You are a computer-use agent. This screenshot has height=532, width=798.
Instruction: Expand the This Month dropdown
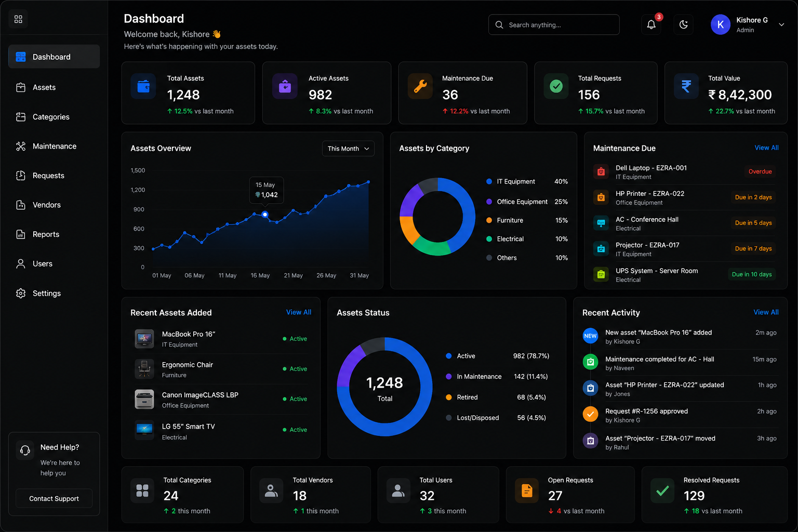coord(348,149)
